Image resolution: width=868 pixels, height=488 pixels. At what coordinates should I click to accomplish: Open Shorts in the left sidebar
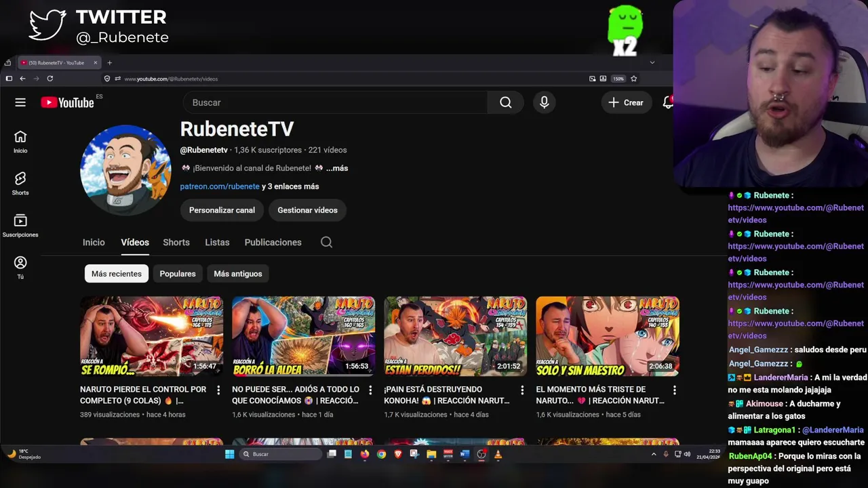tap(20, 184)
